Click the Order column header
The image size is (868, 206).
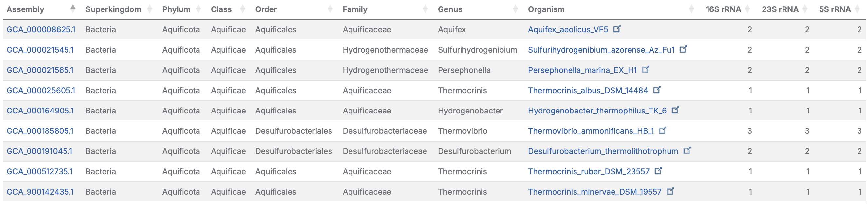coord(266,9)
